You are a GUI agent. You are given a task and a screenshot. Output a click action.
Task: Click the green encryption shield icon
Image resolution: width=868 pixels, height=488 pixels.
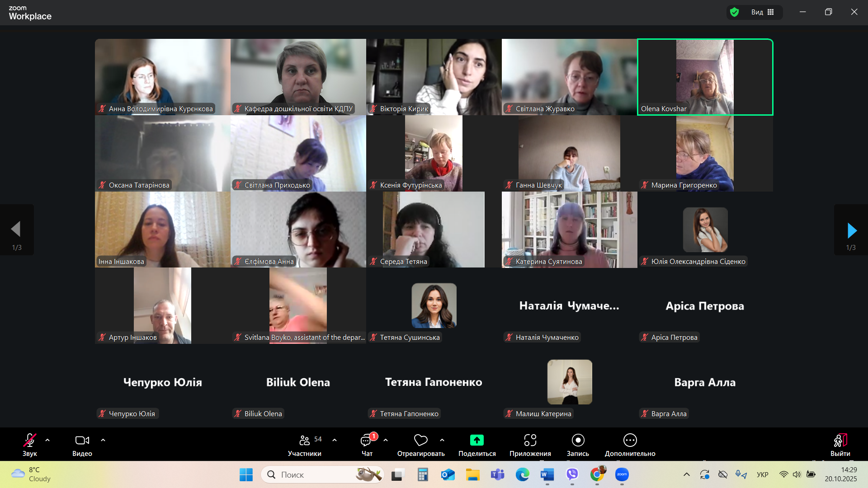click(x=735, y=12)
